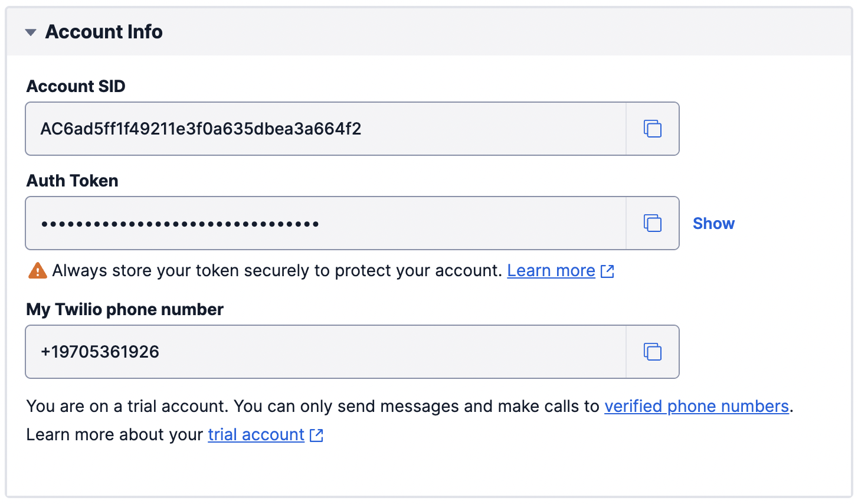Click the masked Auth Token field
Image resolution: width=858 pixels, height=504 pixels.
[325, 223]
